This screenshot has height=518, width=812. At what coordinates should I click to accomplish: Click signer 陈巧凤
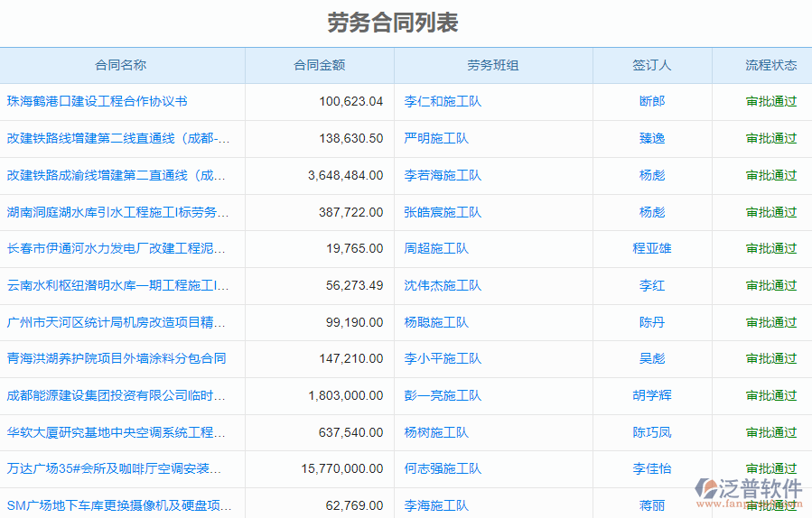click(652, 432)
